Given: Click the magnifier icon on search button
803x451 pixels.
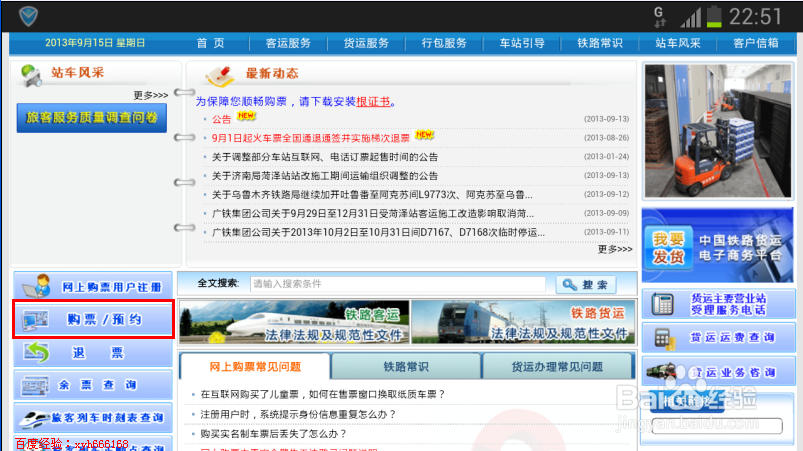Looking at the screenshot, I should pos(569,285).
